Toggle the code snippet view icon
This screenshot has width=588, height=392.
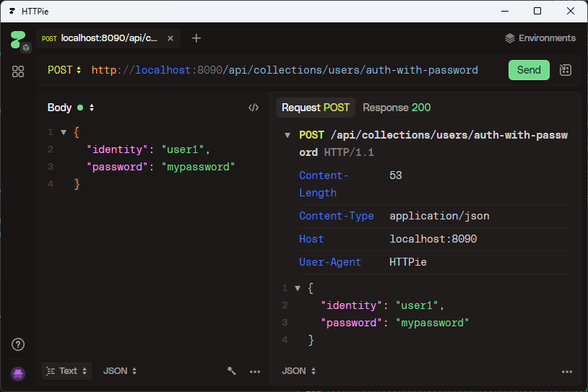tap(254, 108)
